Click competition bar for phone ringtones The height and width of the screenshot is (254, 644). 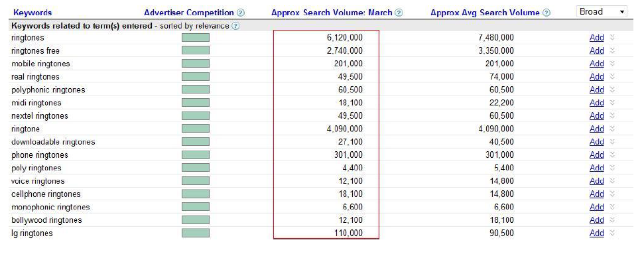[196, 155]
